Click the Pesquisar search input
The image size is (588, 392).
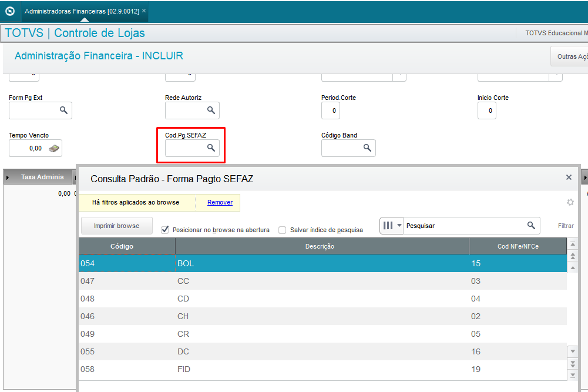464,226
